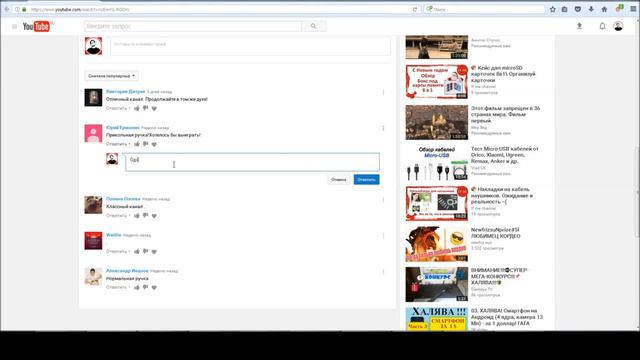Image resolution: width=640 pixels, height=360 pixels.
Task: Click inside the reply text box
Action: pyautogui.click(x=252, y=162)
